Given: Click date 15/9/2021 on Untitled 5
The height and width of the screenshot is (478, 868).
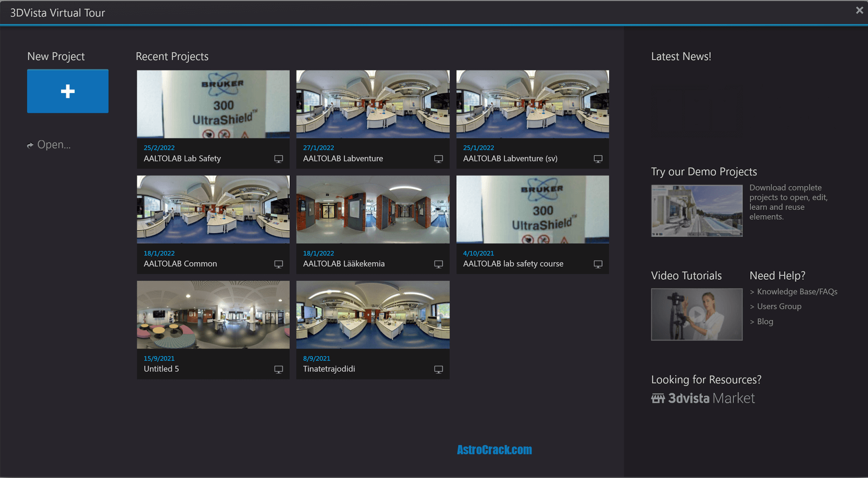Looking at the screenshot, I should (x=159, y=358).
